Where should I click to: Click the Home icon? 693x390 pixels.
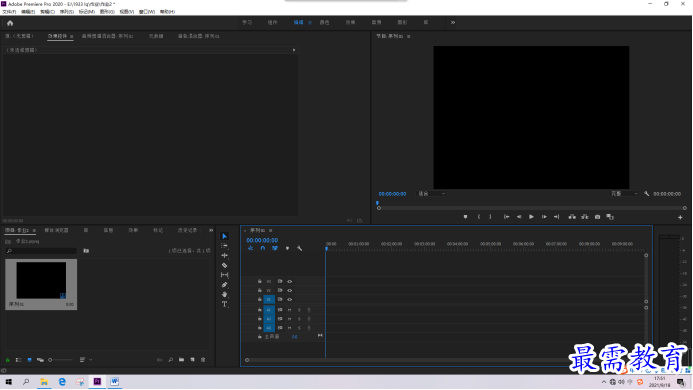pyautogui.click(x=10, y=23)
